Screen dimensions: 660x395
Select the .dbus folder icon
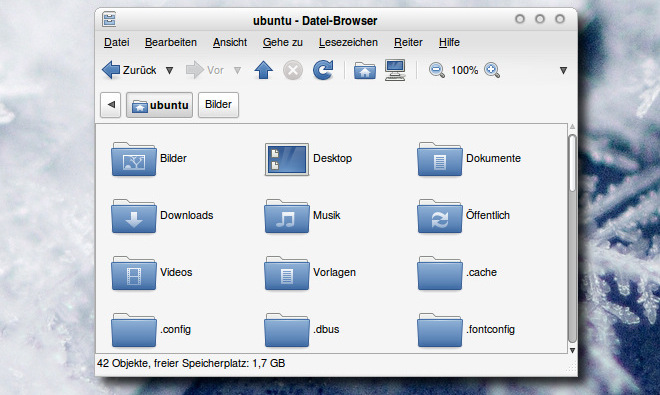pyautogui.click(x=287, y=330)
